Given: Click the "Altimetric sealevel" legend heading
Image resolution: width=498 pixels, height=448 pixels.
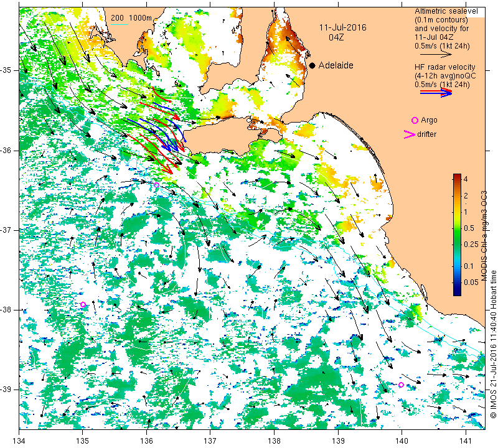Looking at the screenshot, I should pyautogui.click(x=446, y=11).
